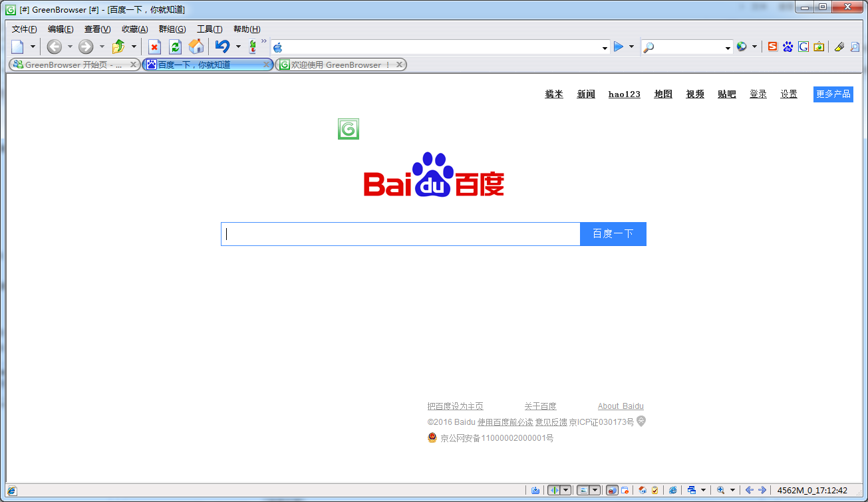Close the GreenBrowser 开始页 tab
Viewport: 868px width, 502px height.
click(x=133, y=64)
